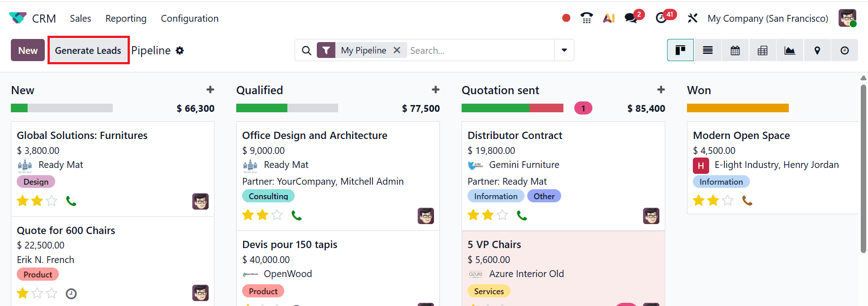Image resolution: width=868 pixels, height=306 pixels.
Task: Open the Map view
Action: pos(817,50)
